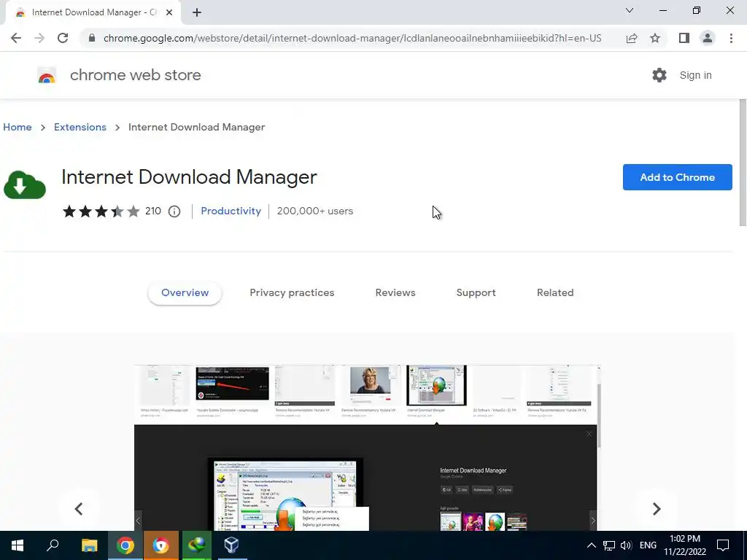Reload the current page
Viewport: 747px width, 560px height.
tap(63, 38)
